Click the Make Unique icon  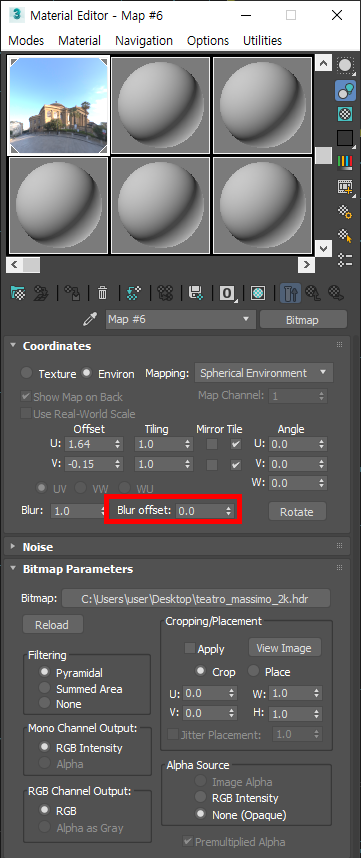click(x=165, y=293)
